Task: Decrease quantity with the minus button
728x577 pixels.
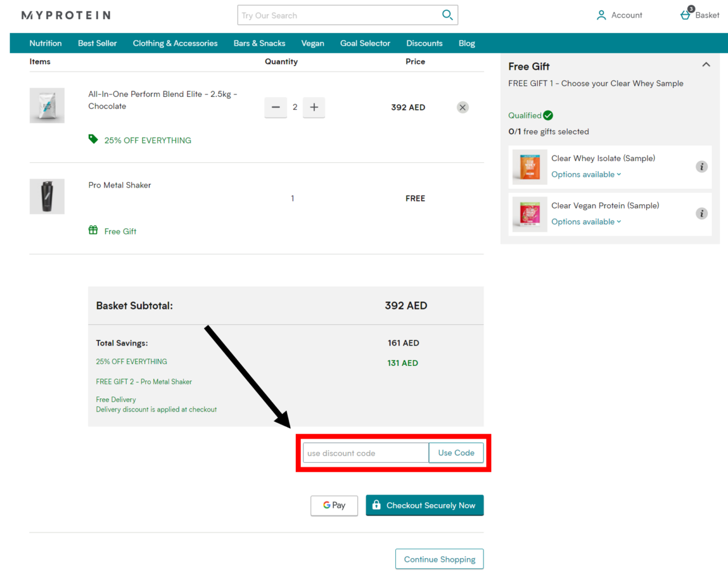Action: point(276,107)
